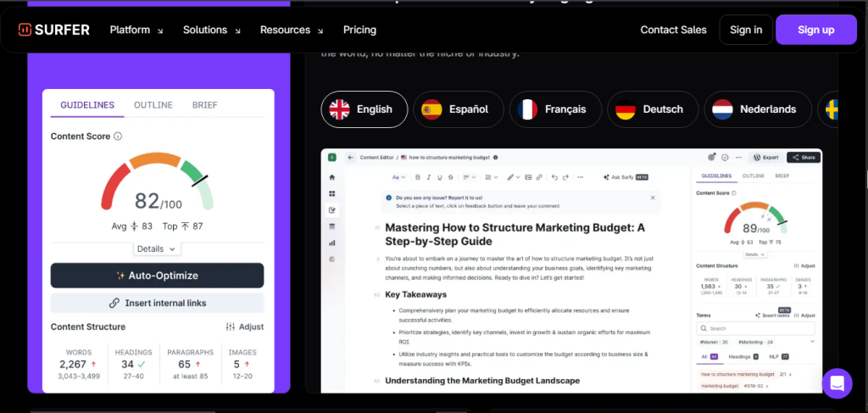Click the Sign in button
Screen dimensions: 868x413
[746, 30]
